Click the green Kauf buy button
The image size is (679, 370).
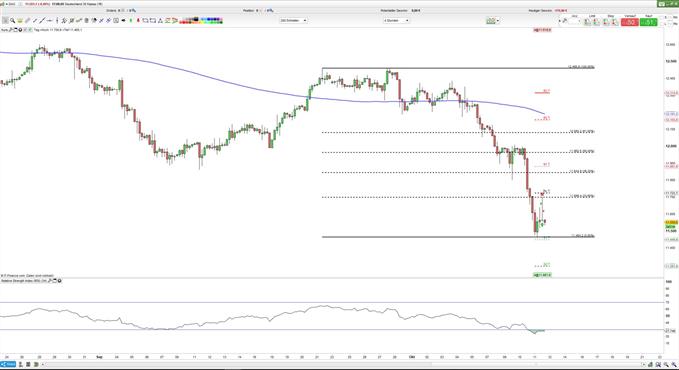648,22
